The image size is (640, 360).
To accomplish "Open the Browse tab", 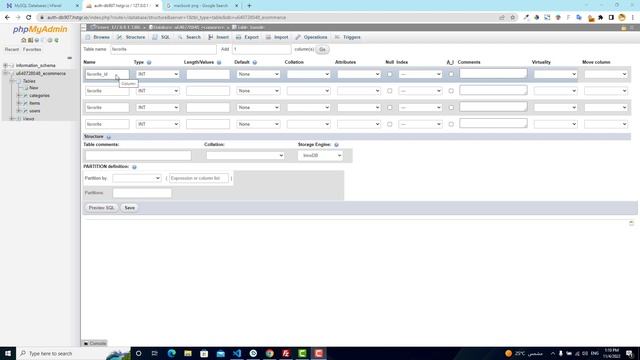I will (98, 37).
